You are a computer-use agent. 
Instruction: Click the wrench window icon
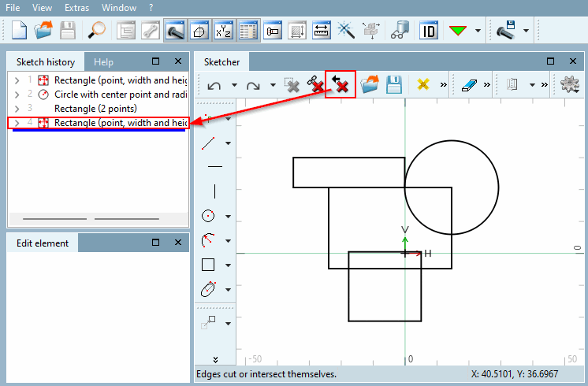pos(151,31)
